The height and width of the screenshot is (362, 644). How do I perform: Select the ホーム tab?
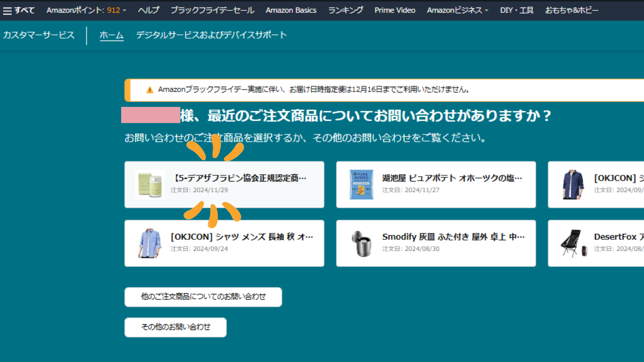(112, 35)
